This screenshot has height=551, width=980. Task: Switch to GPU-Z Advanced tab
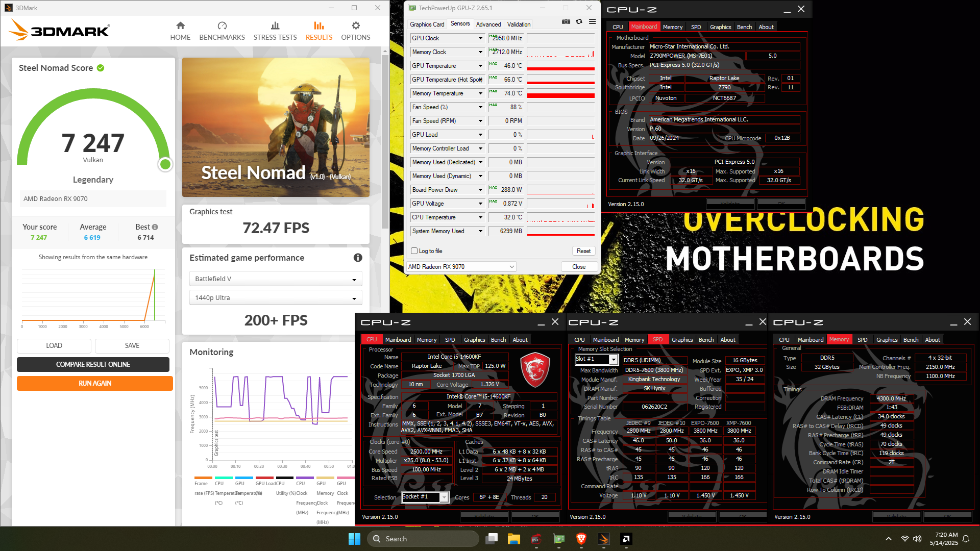click(488, 24)
